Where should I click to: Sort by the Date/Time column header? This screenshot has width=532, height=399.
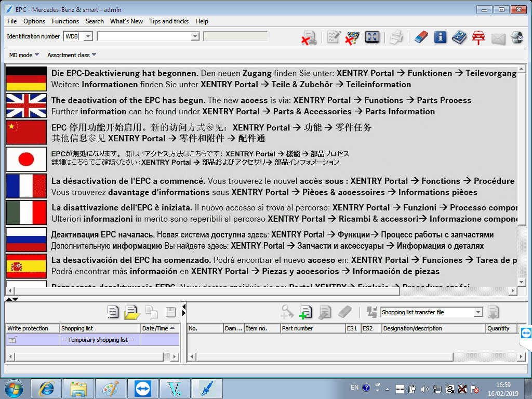(160, 328)
